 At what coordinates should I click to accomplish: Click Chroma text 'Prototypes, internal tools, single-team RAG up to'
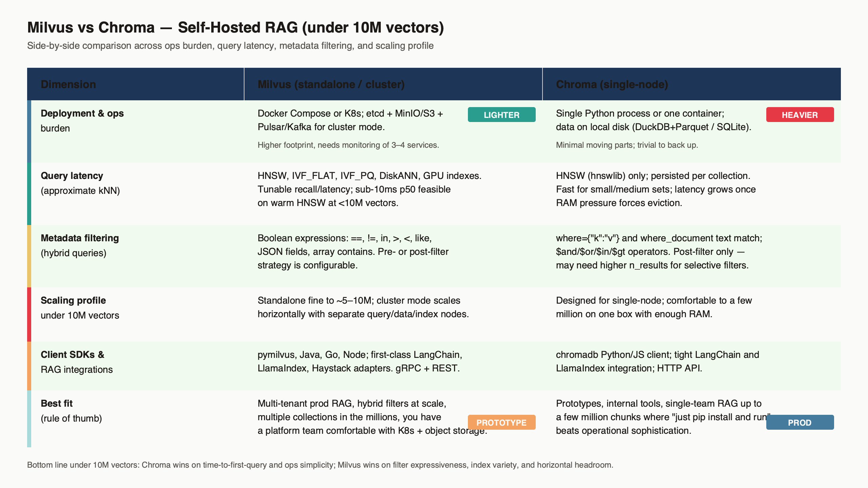pos(659,403)
